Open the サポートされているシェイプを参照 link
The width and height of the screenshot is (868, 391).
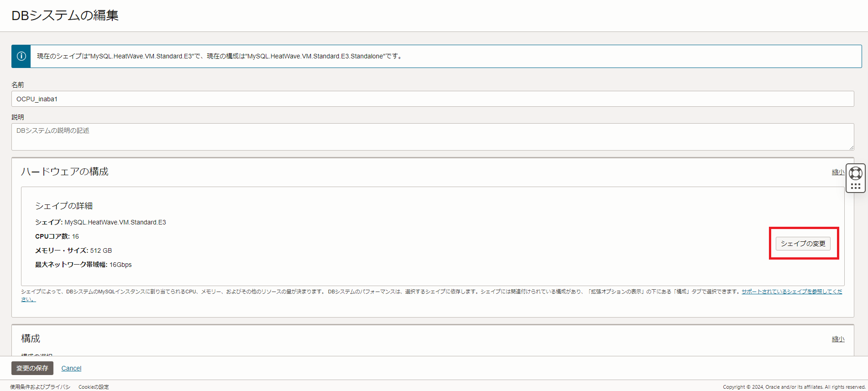coord(792,292)
